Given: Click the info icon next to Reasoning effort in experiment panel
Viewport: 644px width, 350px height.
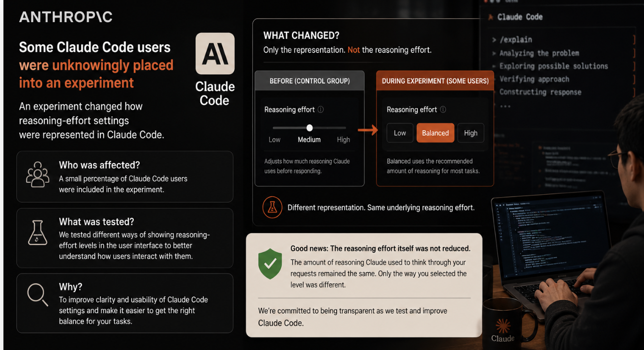Looking at the screenshot, I should point(443,110).
